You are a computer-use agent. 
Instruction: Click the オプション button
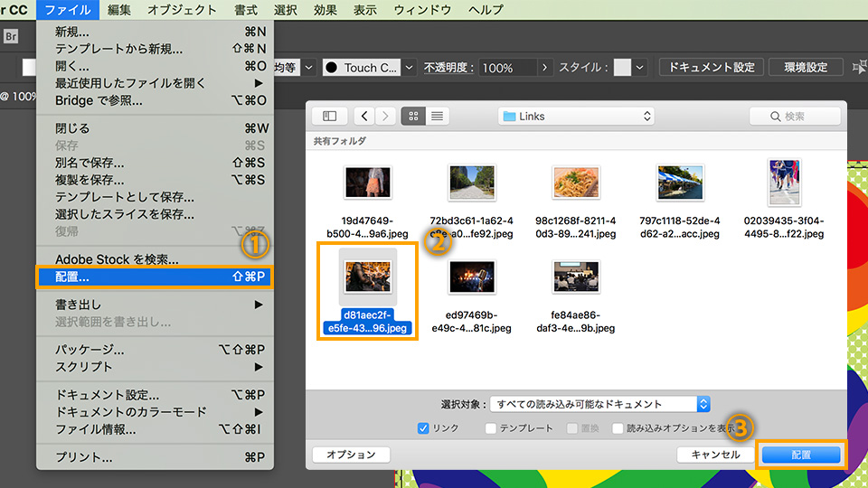(351, 455)
